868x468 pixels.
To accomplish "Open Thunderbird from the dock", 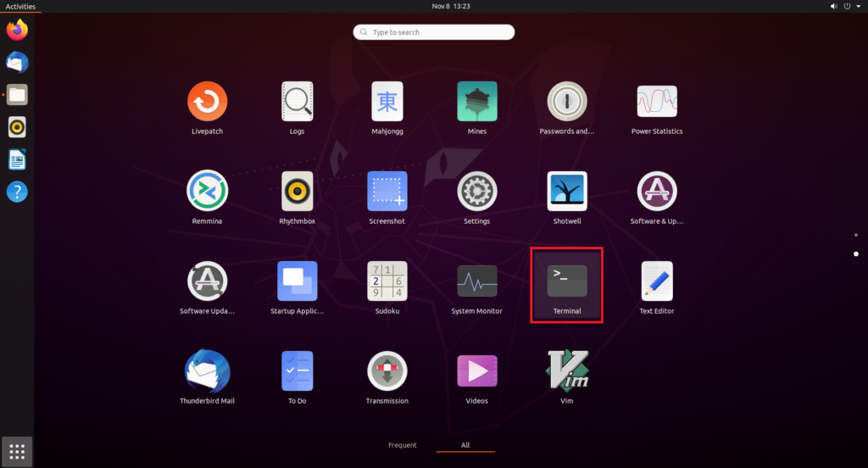I will [x=17, y=62].
